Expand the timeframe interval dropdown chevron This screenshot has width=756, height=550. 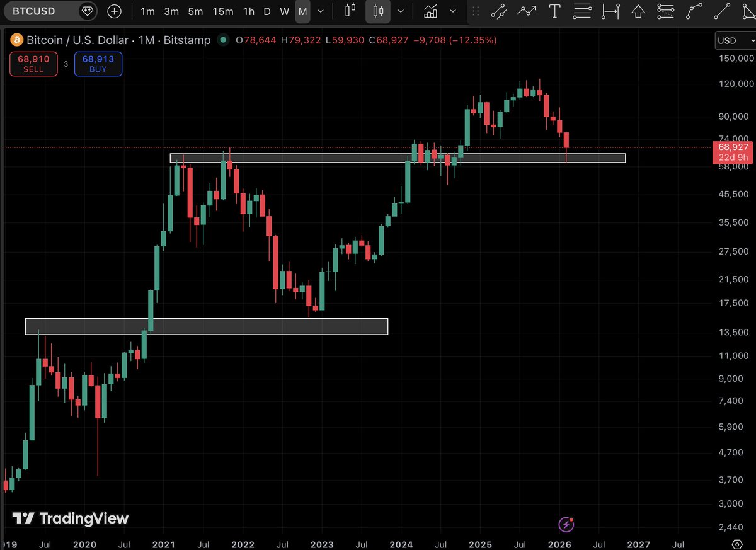click(x=321, y=11)
